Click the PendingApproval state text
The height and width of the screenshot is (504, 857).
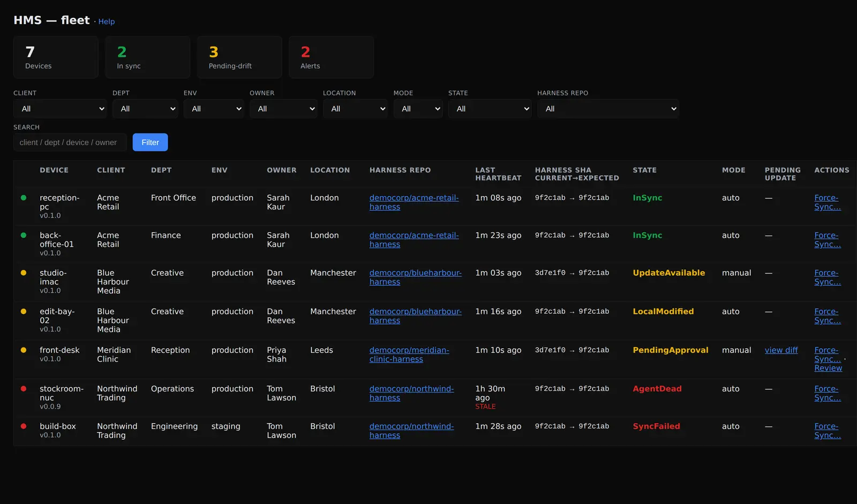click(671, 350)
